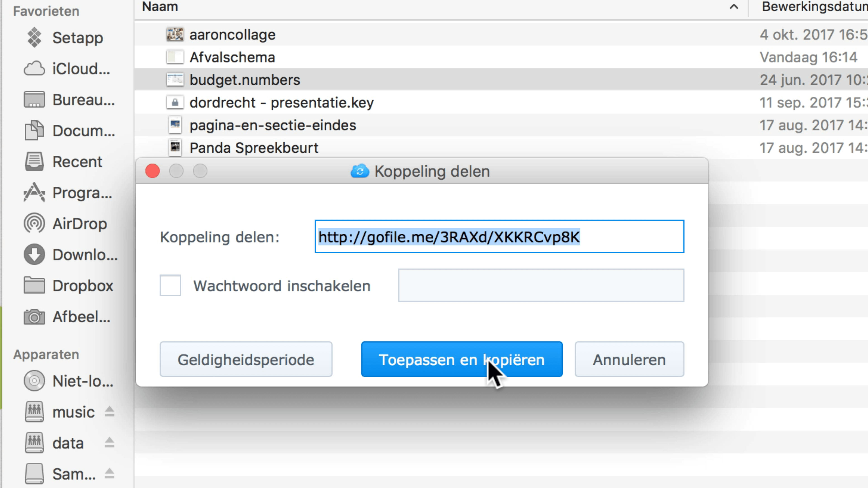The width and height of the screenshot is (868, 488).
Task: Open the Programs (Progra...) sidebar icon
Action: tap(34, 193)
